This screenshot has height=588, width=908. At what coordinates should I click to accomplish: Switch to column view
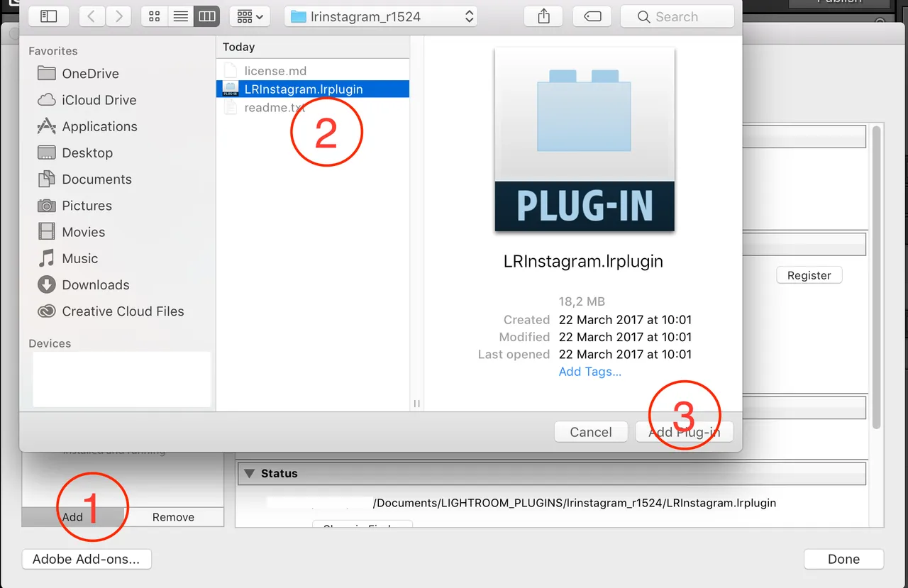[206, 16]
